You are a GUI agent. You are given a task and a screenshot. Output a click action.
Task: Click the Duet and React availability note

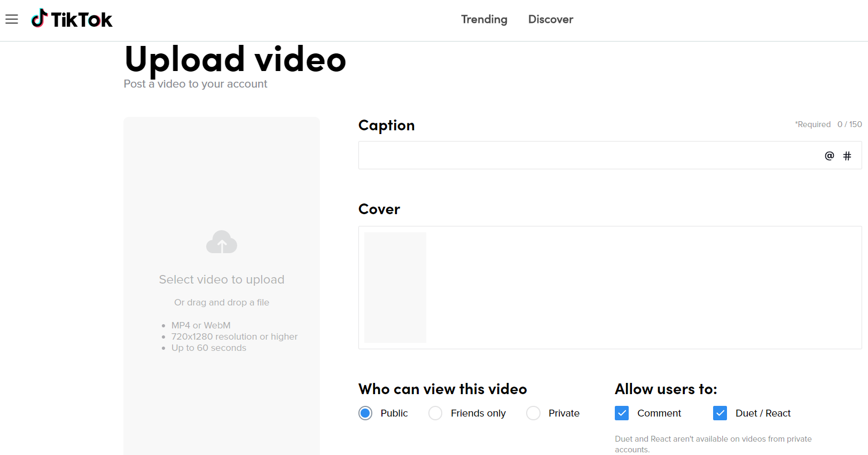coord(713,444)
